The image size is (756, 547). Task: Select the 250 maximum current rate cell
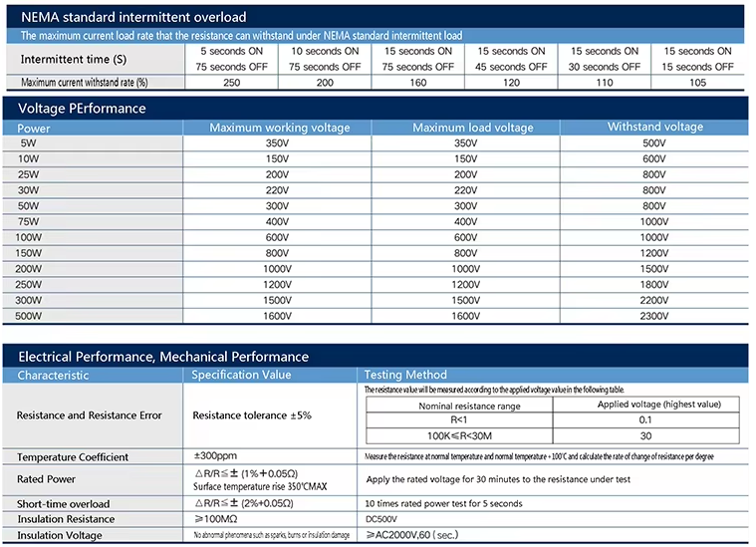pos(235,83)
